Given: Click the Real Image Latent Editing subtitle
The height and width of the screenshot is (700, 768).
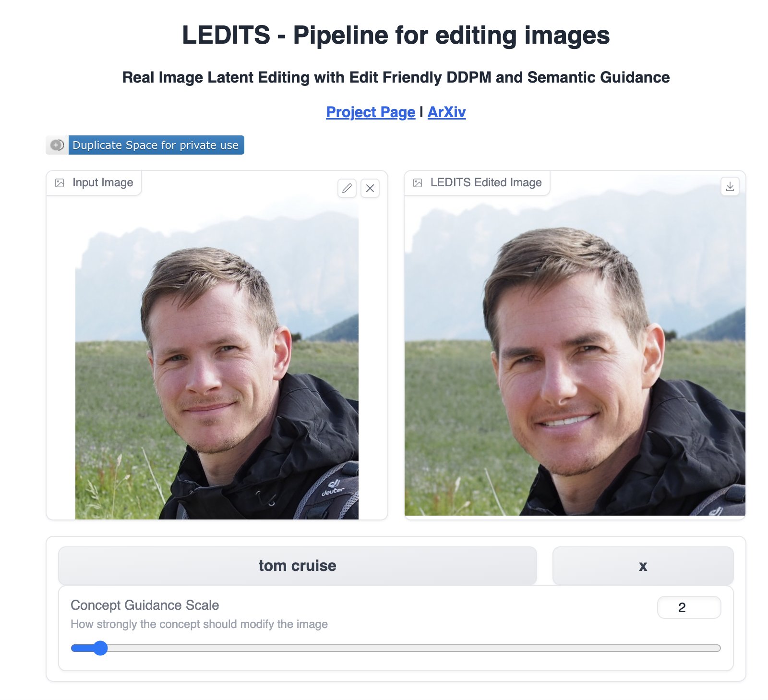Looking at the screenshot, I should [x=396, y=77].
